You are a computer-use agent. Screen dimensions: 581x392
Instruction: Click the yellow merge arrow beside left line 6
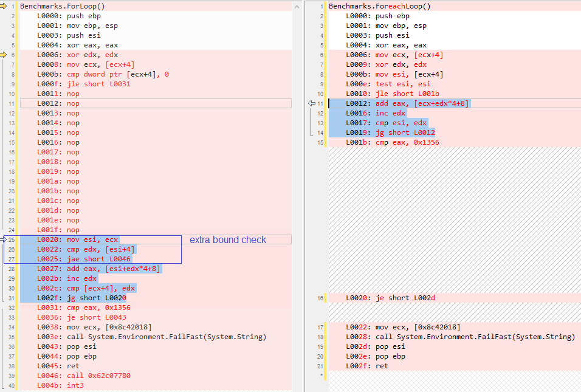pos(3,55)
